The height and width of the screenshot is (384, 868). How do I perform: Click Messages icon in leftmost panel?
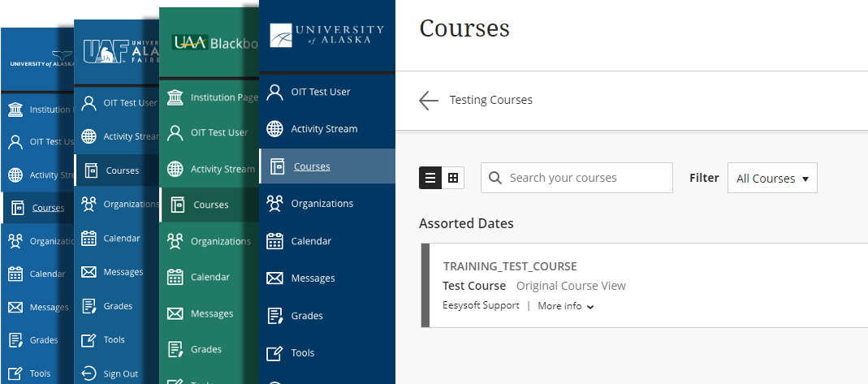(15, 307)
